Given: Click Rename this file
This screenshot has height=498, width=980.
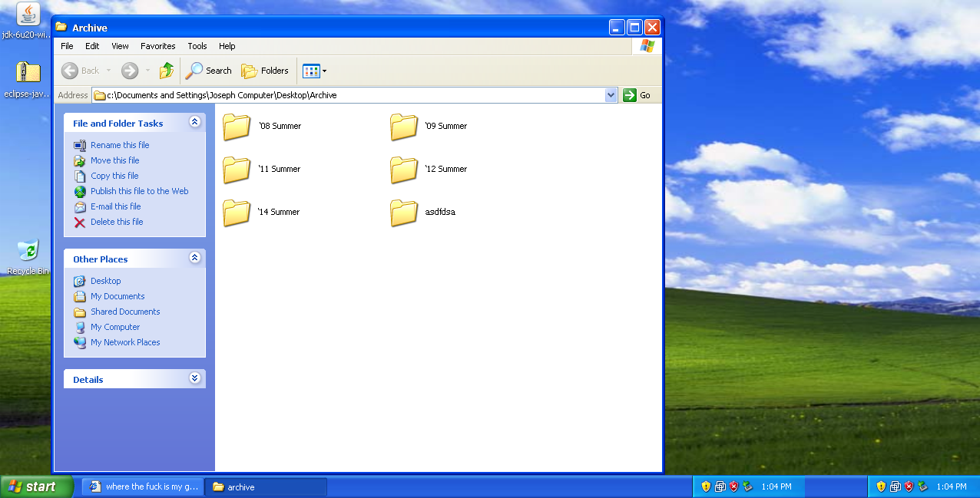Looking at the screenshot, I should click(120, 145).
